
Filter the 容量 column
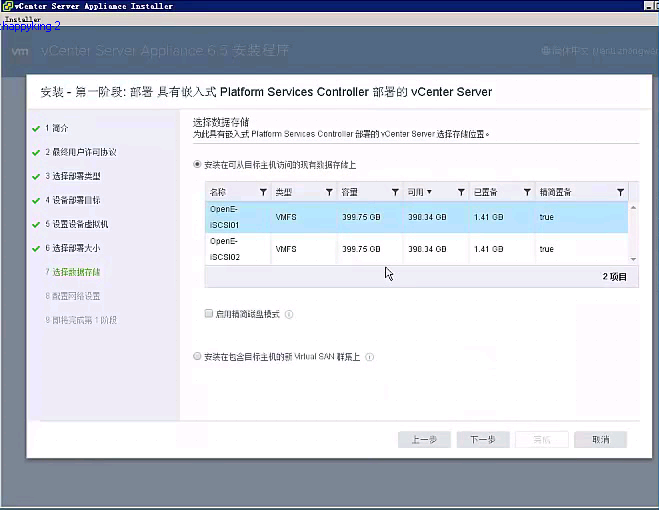(395, 192)
